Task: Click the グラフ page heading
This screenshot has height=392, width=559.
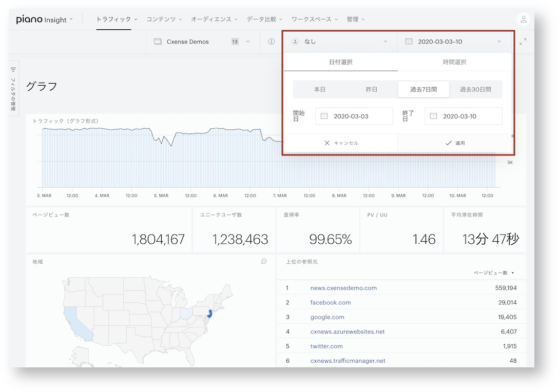Action: pyautogui.click(x=42, y=86)
